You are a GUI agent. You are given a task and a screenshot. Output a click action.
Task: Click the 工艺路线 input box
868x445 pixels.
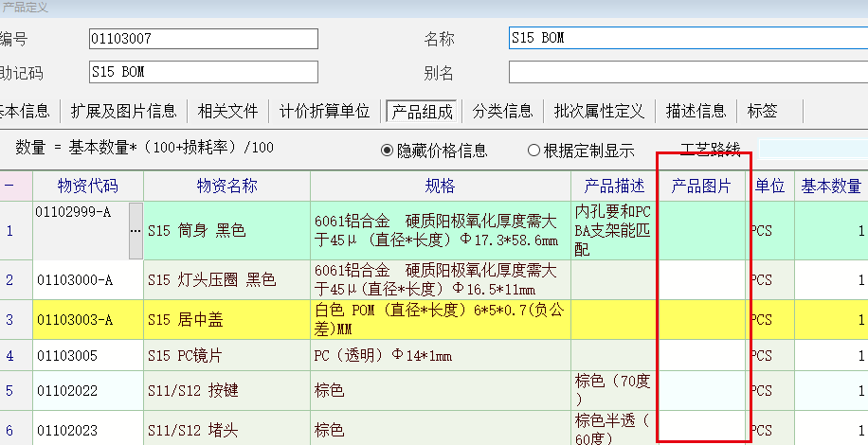pyautogui.click(x=812, y=150)
